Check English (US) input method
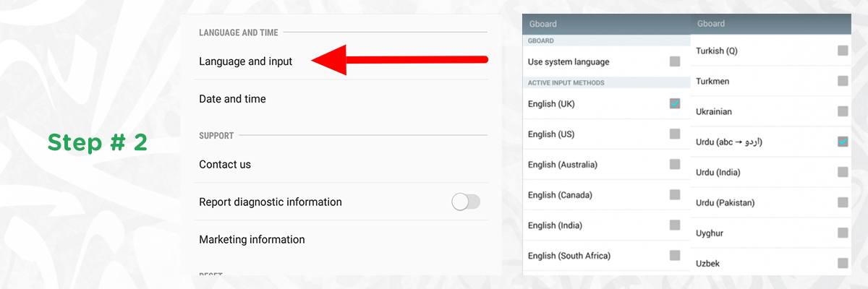The height and width of the screenshot is (289, 868). [x=675, y=134]
